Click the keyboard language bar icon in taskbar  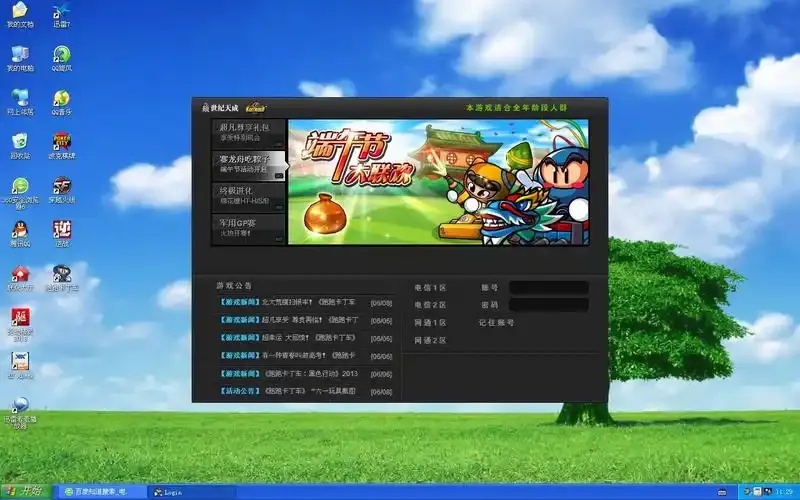click(722, 492)
